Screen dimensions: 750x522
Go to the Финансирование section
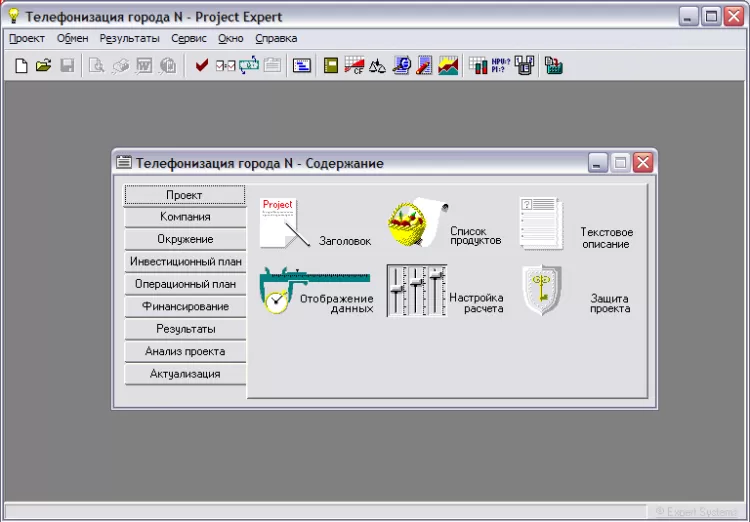click(185, 307)
